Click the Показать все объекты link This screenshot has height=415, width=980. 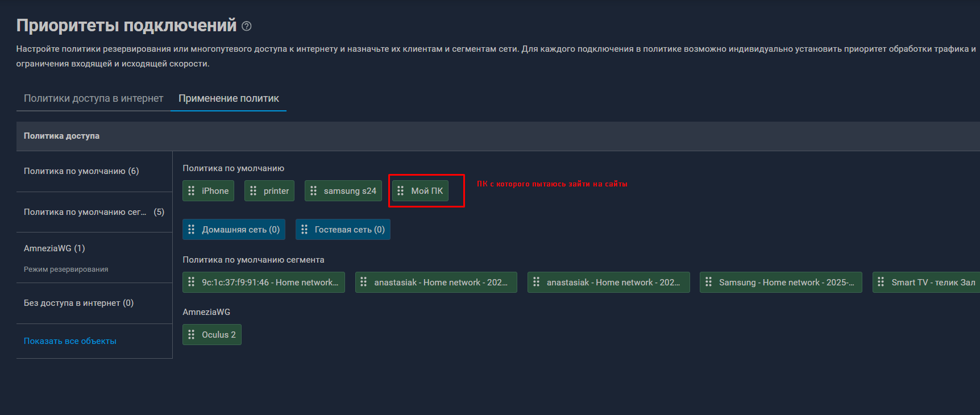70,341
